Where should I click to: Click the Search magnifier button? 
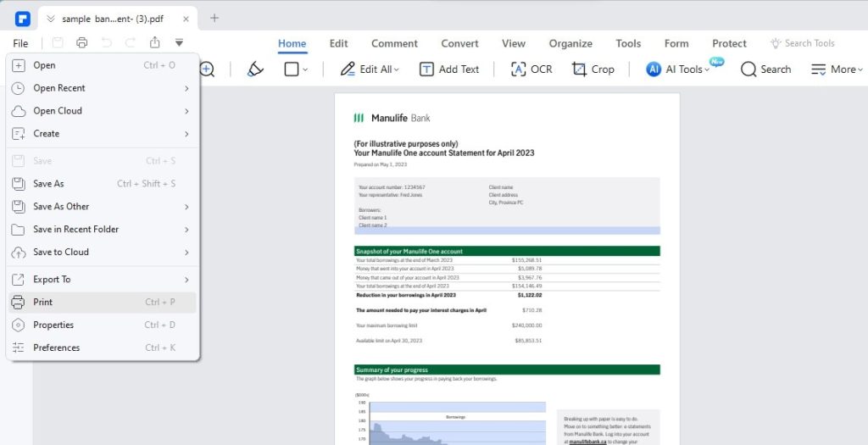[x=765, y=70]
